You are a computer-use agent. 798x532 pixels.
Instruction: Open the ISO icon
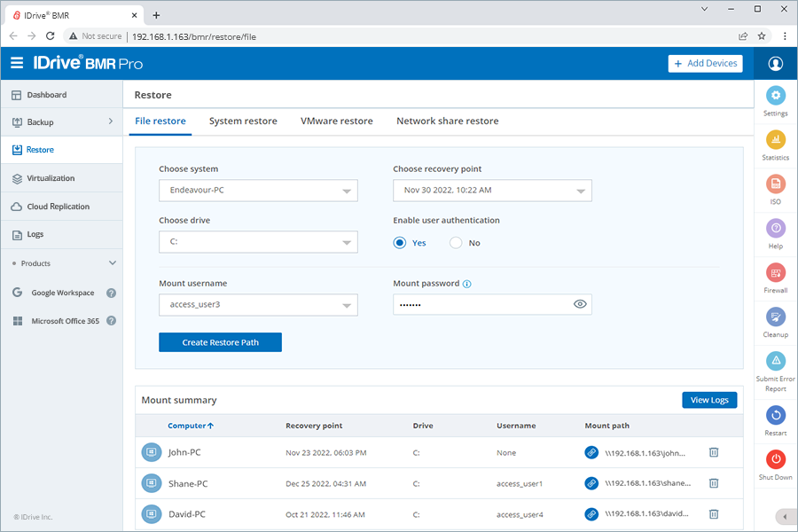[776, 184]
